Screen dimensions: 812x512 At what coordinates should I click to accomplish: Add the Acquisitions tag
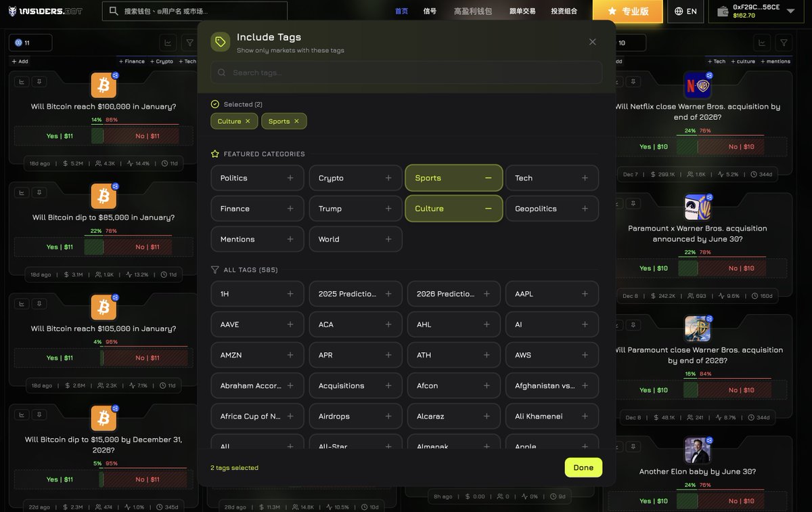[x=355, y=385]
